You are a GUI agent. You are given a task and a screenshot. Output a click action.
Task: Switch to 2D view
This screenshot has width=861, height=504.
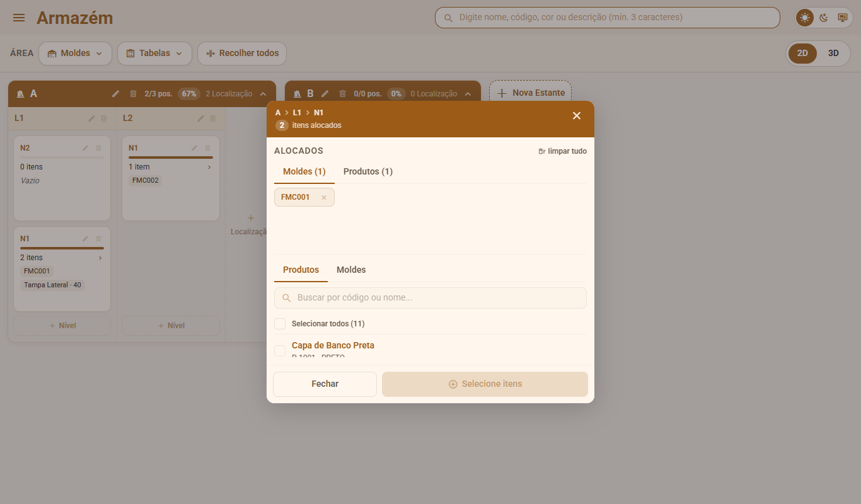pos(802,54)
